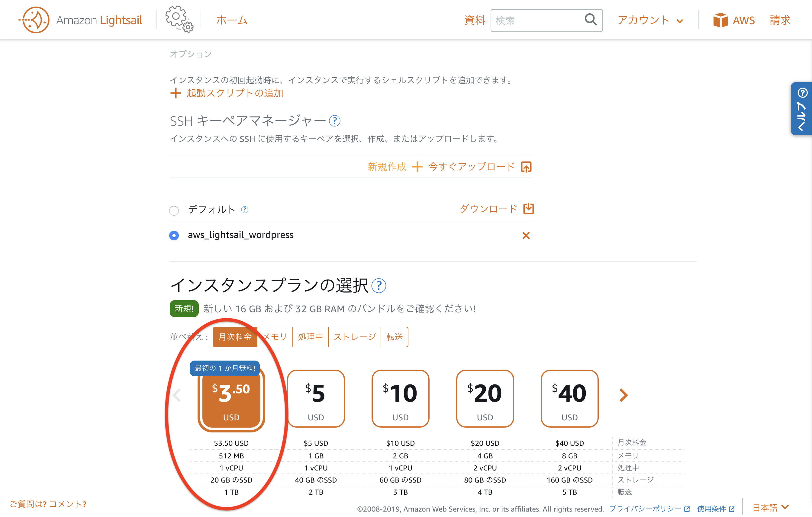Sort plans by メモリ tab
This screenshot has height=517, width=812.
tap(275, 337)
